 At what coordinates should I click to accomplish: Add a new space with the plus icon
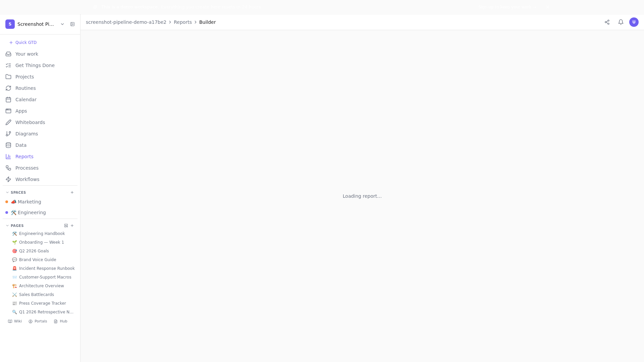click(x=72, y=192)
